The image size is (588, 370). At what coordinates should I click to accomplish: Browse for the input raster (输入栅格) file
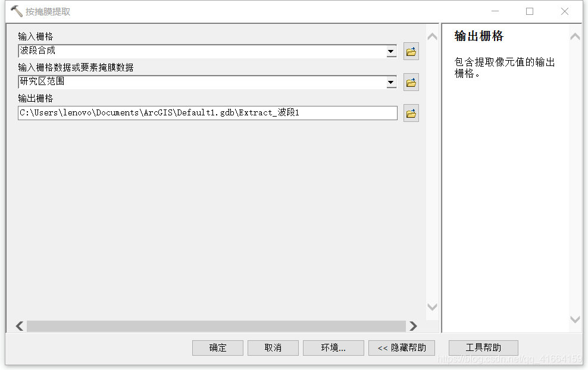tap(411, 51)
